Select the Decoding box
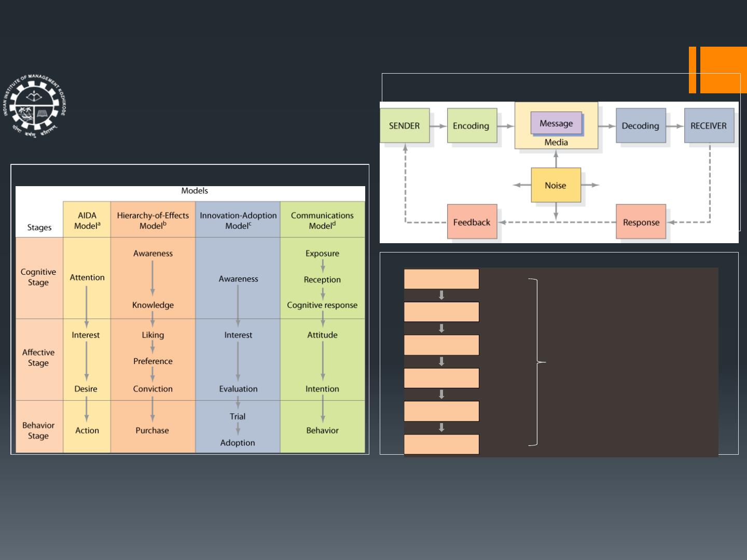This screenshot has width=747, height=560. pos(641,125)
